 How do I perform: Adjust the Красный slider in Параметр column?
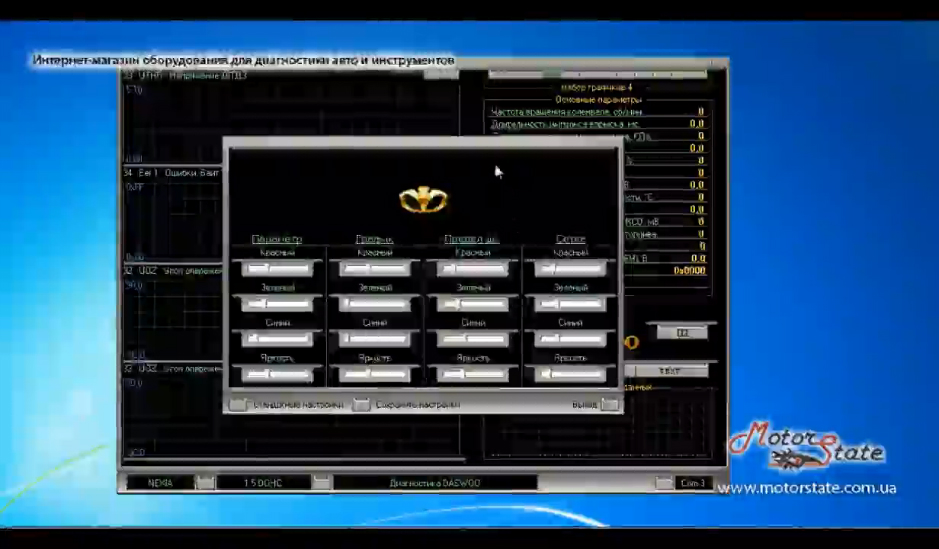277,269
